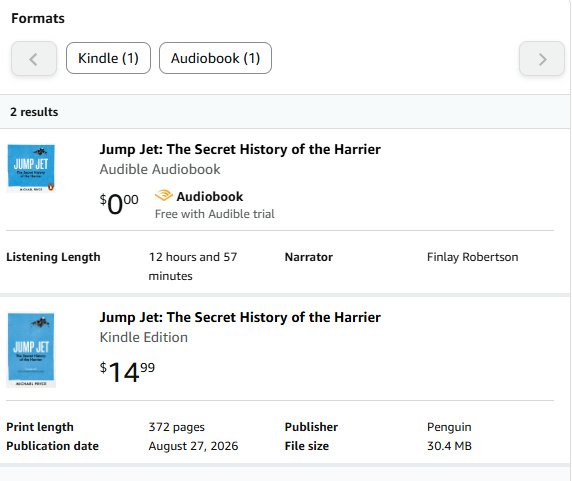This screenshot has width=572, height=481.
Task: Open Jump Jet audiobook title link
Action: (240, 150)
